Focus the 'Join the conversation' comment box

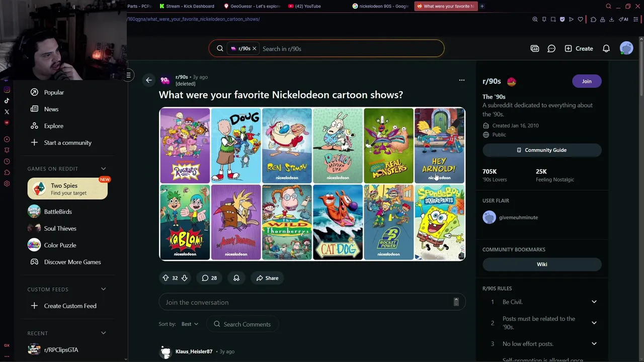tap(312, 302)
